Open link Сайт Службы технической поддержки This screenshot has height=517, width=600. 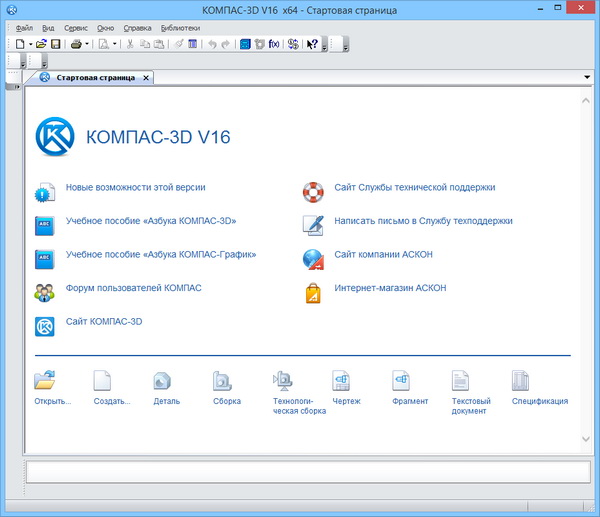414,187
